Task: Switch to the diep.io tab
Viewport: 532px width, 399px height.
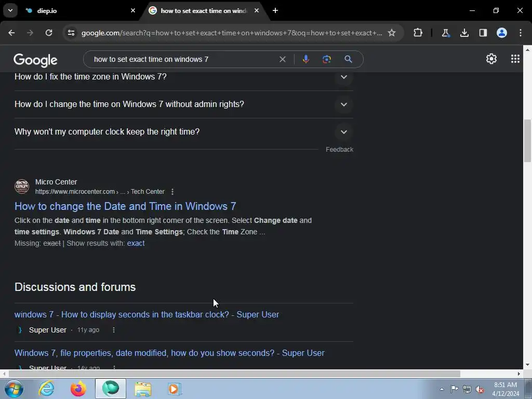Action: click(79, 10)
